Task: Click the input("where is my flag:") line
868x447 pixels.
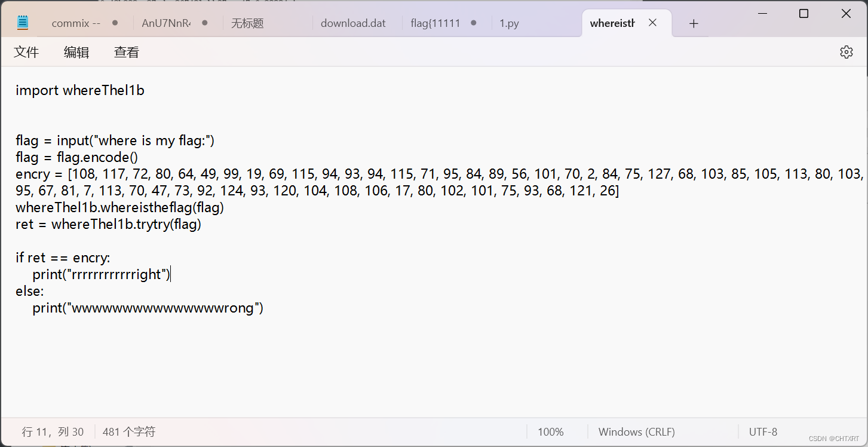Action: pyautogui.click(x=115, y=140)
